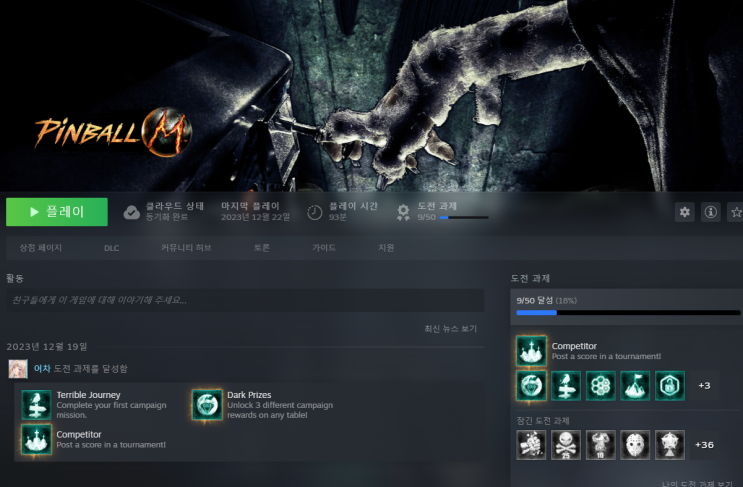Click the cloud sync status icon
The image size is (743, 487).
point(132,212)
